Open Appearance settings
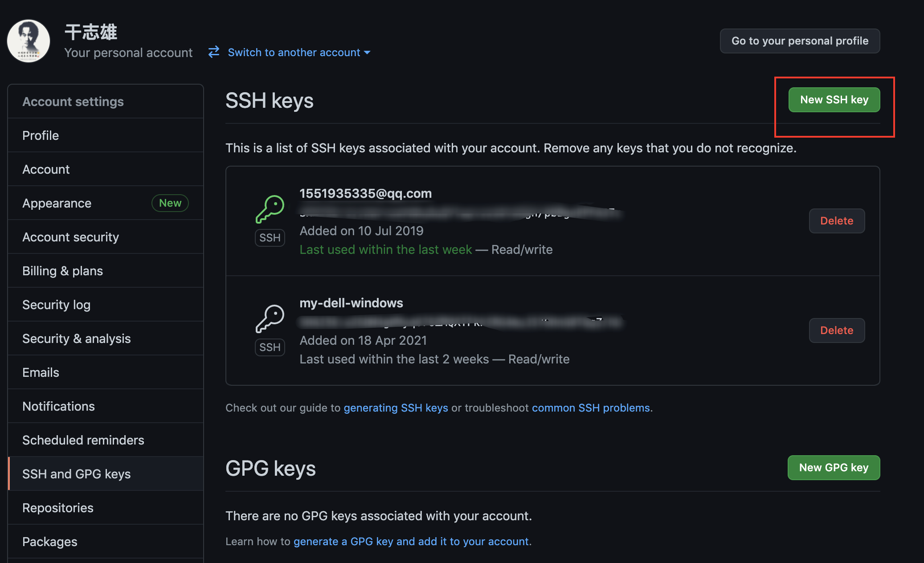 [x=106, y=203]
